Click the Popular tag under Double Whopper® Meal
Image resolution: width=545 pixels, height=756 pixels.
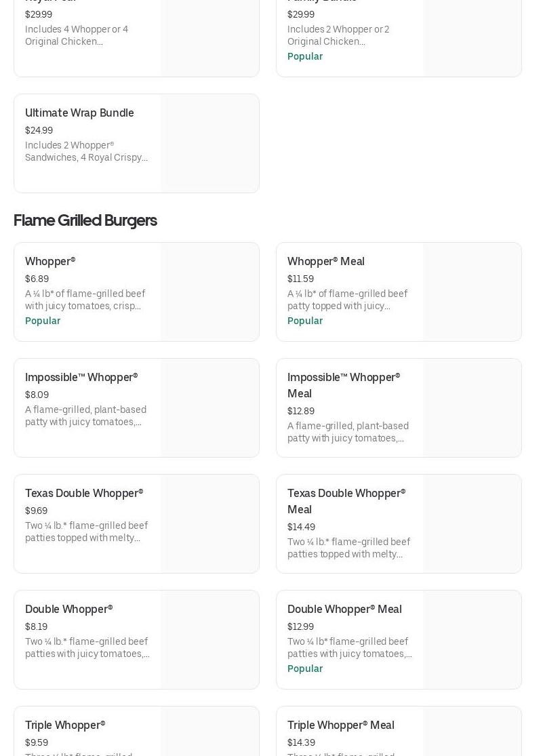(x=305, y=669)
